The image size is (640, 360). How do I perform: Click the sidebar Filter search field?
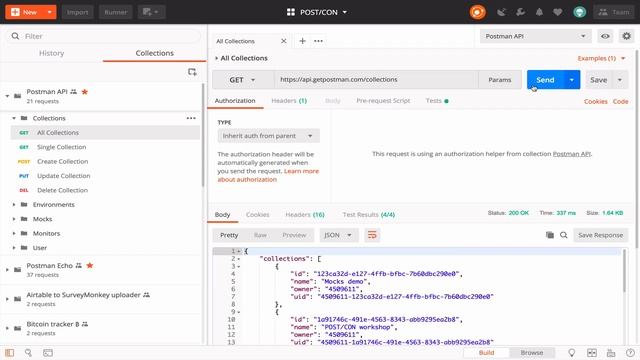click(x=103, y=36)
